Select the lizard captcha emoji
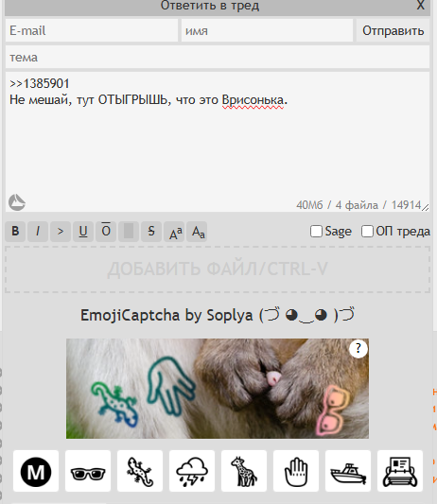 point(140,471)
